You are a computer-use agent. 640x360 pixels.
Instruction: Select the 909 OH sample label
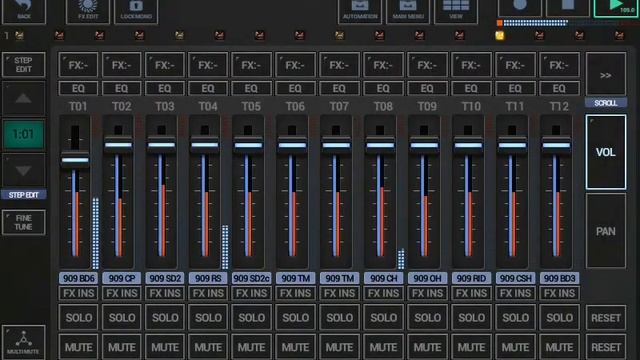click(x=427, y=278)
